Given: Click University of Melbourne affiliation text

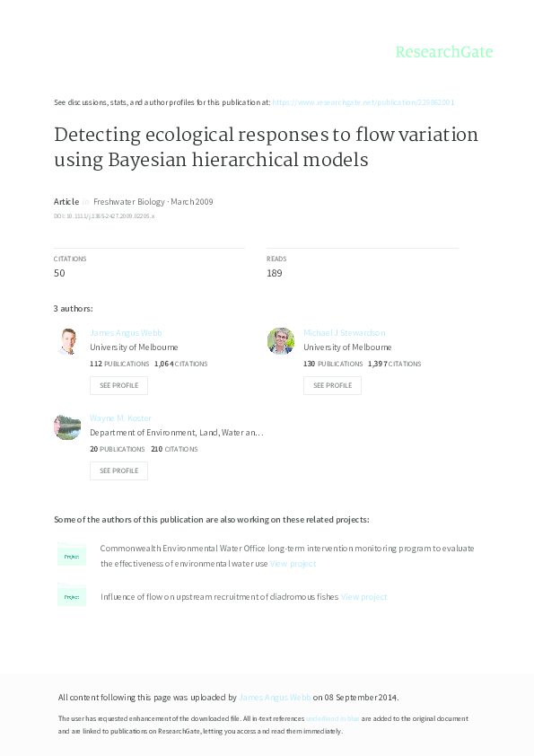Looking at the screenshot, I should (x=135, y=347).
